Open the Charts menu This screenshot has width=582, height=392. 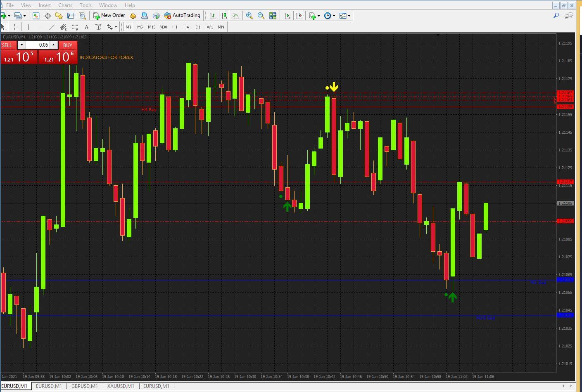pyautogui.click(x=65, y=5)
